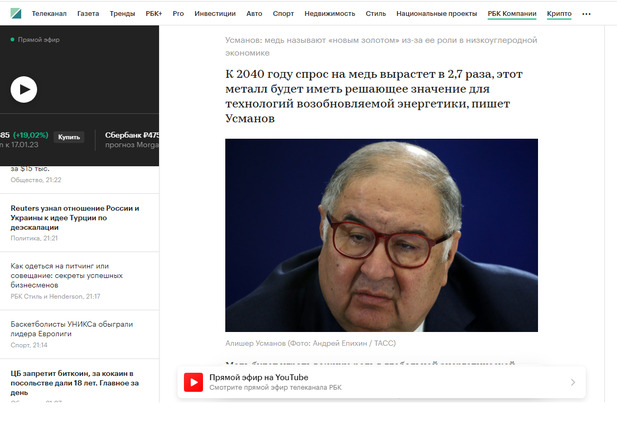The height and width of the screenshot is (431, 617).
Task: Click the green live indicator dot
Action: point(13,39)
